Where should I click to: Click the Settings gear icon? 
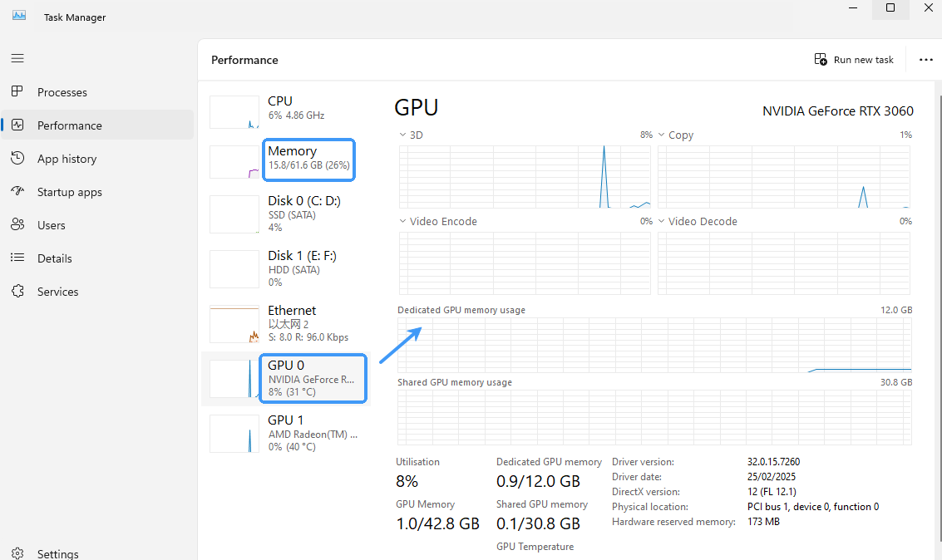(17, 553)
